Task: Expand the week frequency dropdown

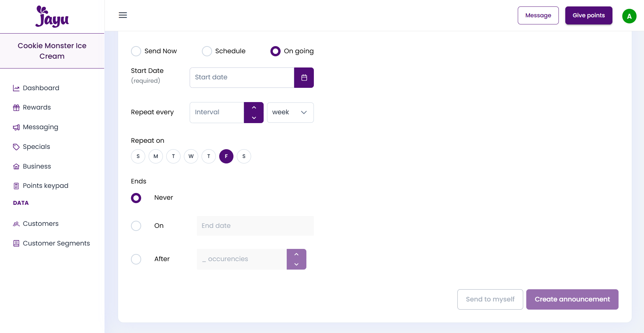Action: (290, 113)
